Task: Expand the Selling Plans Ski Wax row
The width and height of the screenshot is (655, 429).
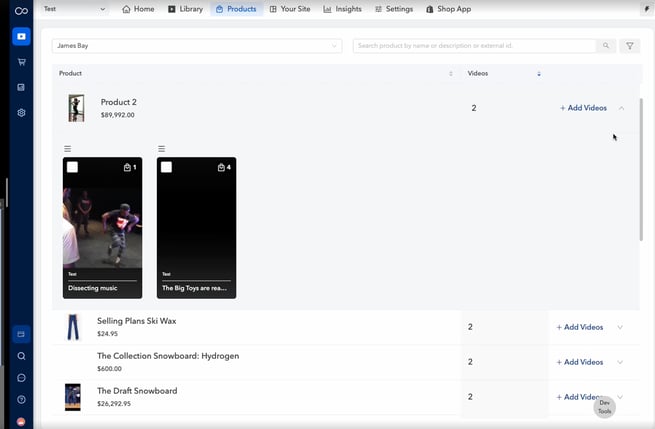Action: point(620,327)
